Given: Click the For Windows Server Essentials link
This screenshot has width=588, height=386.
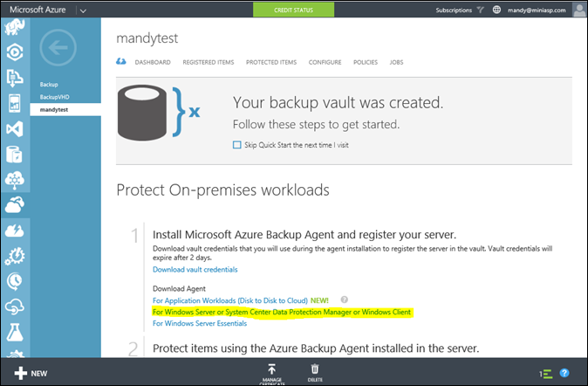Looking at the screenshot, I should pos(200,323).
